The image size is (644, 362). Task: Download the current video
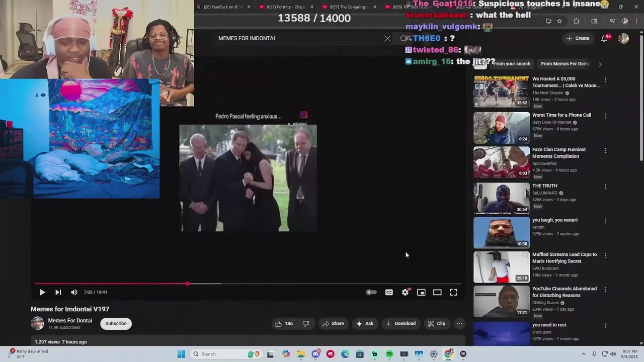(x=401, y=324)
